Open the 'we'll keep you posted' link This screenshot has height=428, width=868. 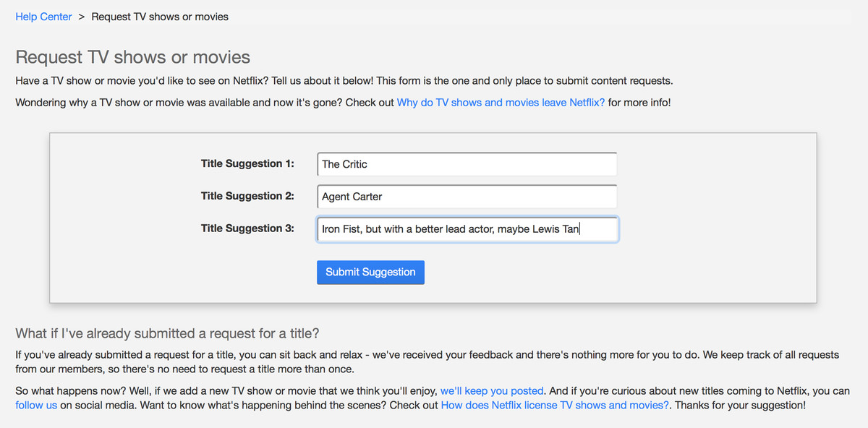coord(492,391)
